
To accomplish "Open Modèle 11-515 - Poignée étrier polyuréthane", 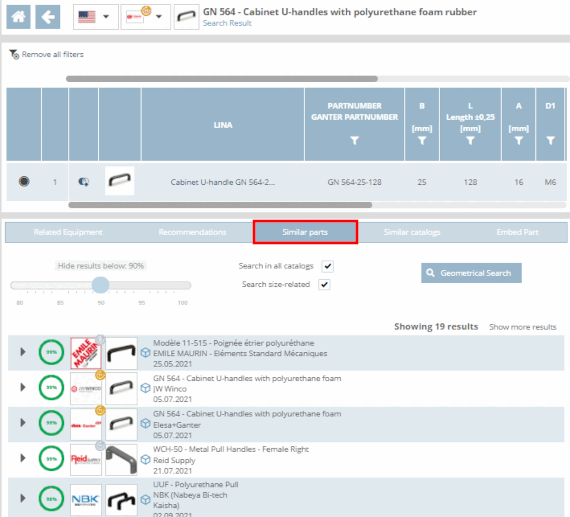I will coord(233,343).
